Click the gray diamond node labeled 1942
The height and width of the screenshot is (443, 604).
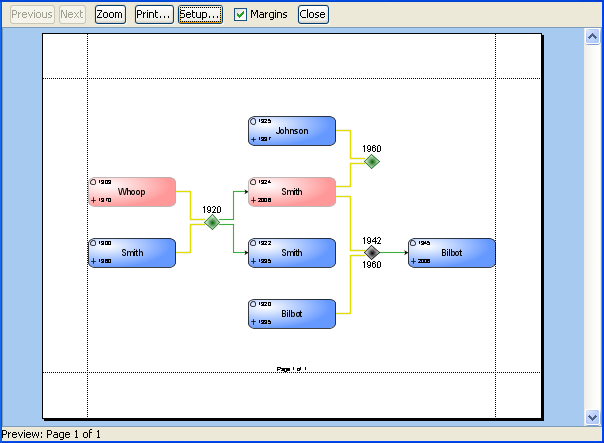(372, 253)
